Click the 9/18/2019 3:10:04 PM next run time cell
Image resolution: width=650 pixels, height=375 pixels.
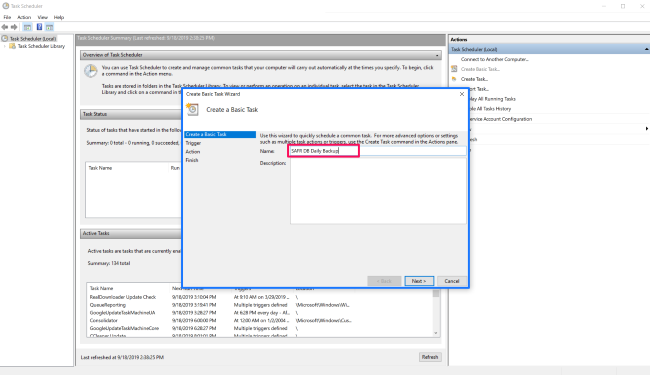pos(194,297)
